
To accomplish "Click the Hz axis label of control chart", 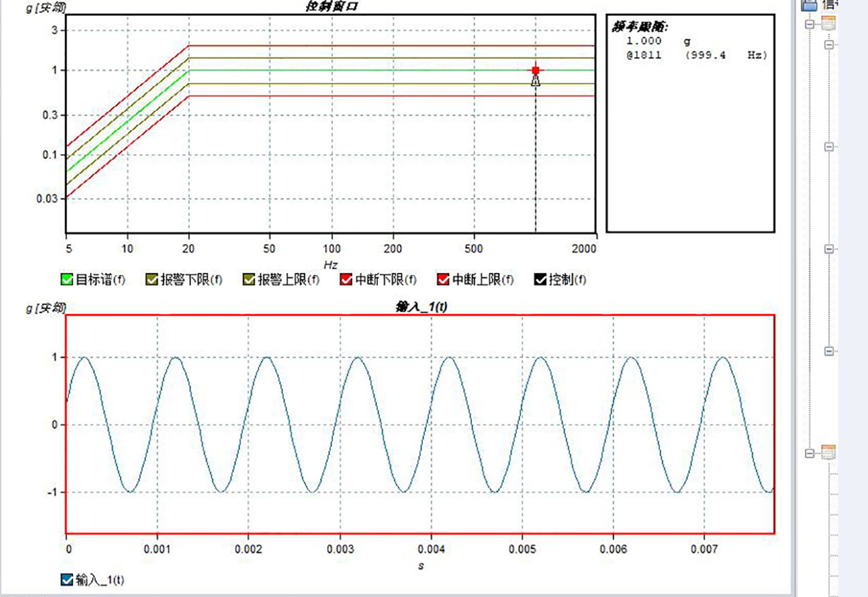I will pos(330,265).
